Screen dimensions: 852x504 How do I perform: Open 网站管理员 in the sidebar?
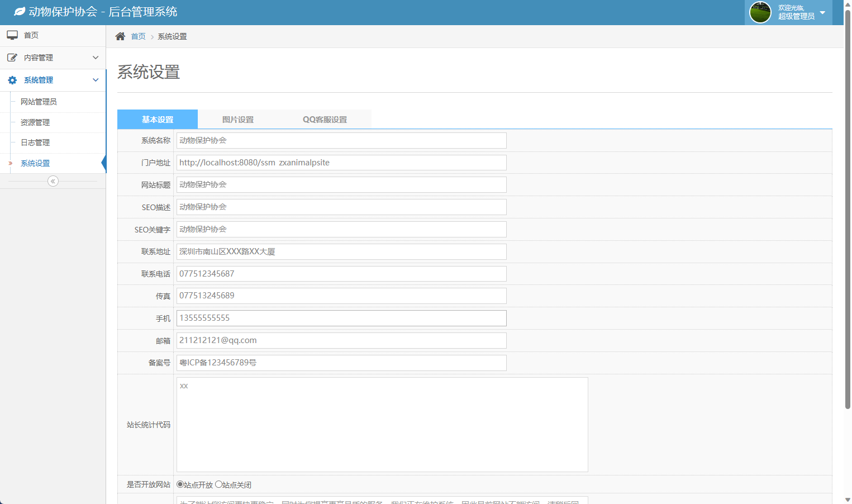click(39, 102)
